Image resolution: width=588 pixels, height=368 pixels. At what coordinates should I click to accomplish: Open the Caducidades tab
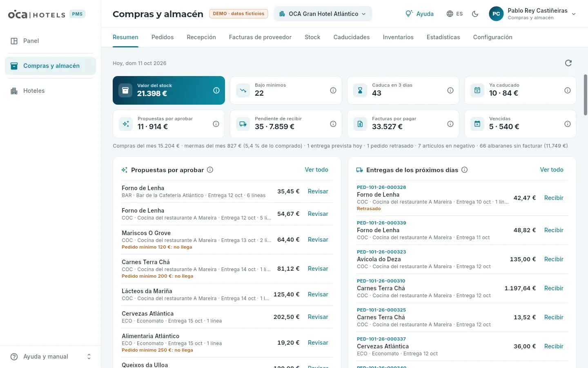point(352,37)
